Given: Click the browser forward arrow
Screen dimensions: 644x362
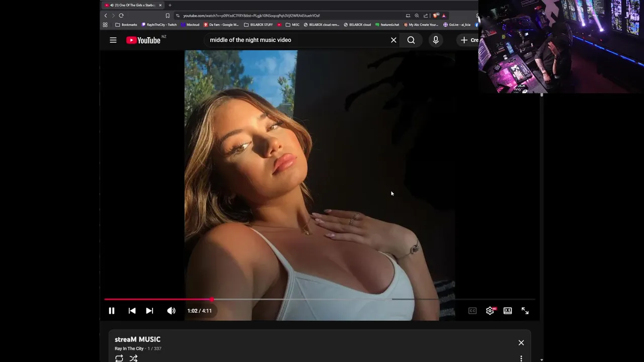Looking at the screenshot, I should coord(113,16).
